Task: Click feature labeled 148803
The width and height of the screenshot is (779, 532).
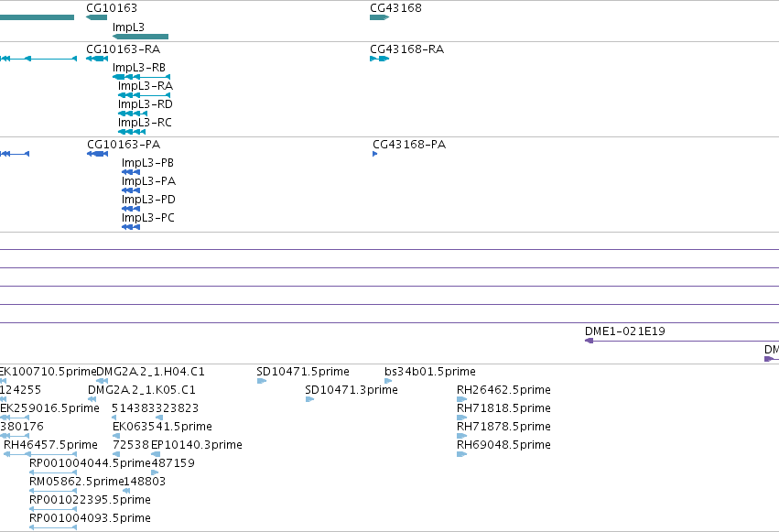Action: coord(144,482)
